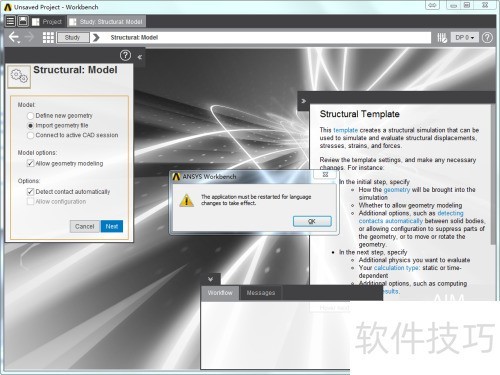Go back with the left arrow

(14, 37)
